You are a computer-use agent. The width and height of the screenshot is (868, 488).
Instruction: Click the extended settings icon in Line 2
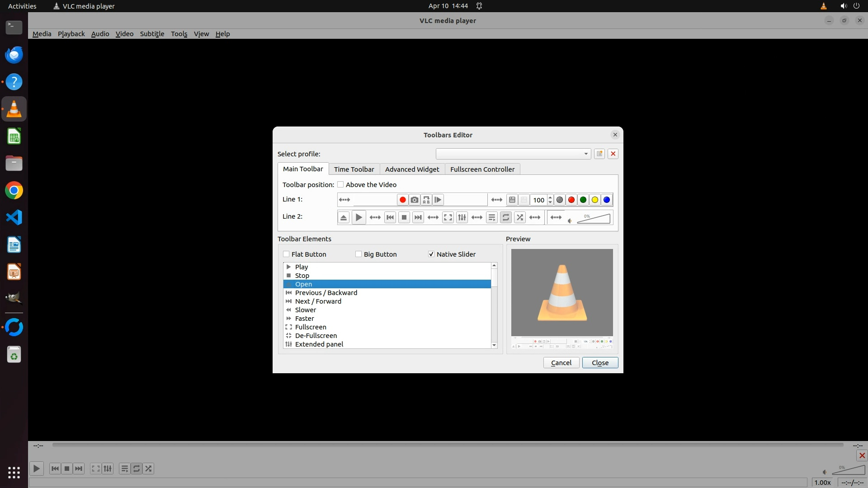coord(462,218)
